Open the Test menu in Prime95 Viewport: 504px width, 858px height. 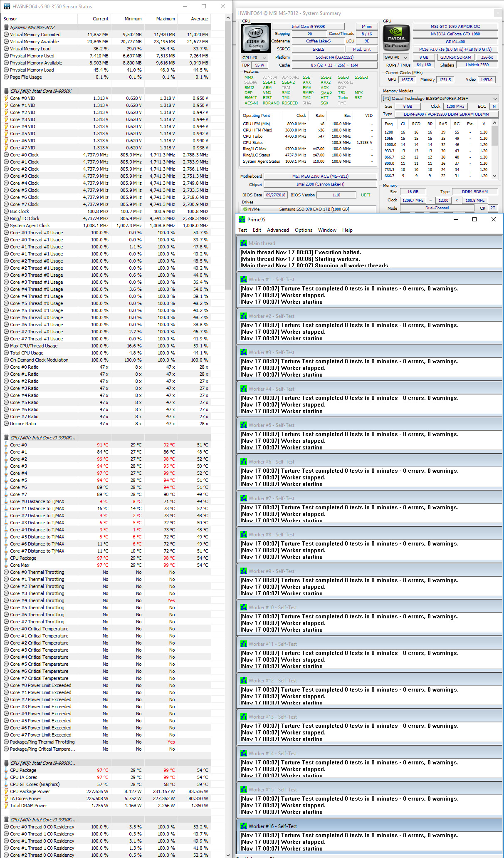coord(242,230)
